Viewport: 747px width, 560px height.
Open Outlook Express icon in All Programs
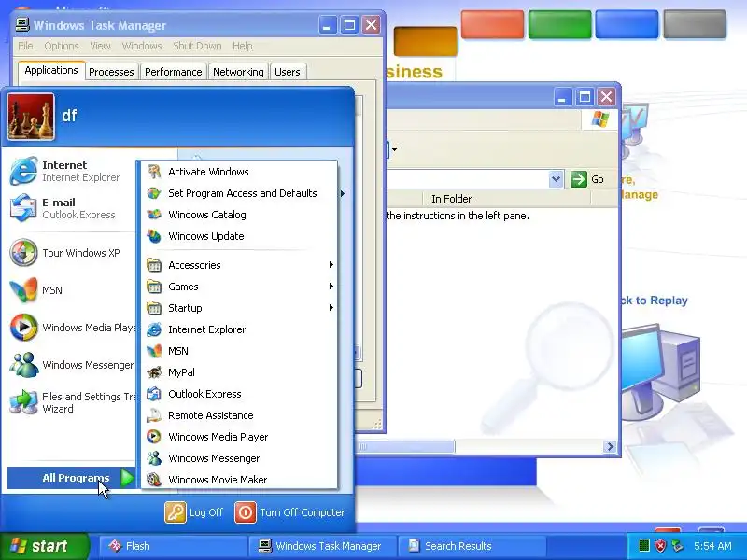tap(154, 393)
